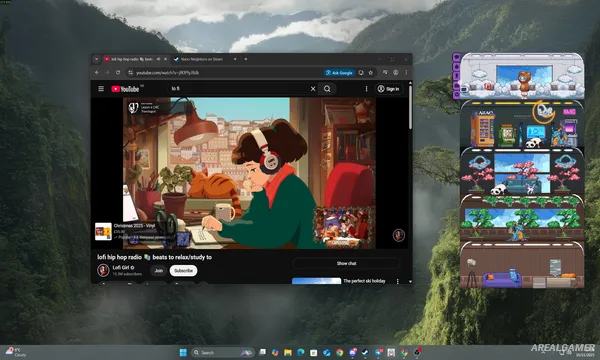600x360 pixels.
Task: Subscribe to Lofi Girl
Action: coord(183,270)
